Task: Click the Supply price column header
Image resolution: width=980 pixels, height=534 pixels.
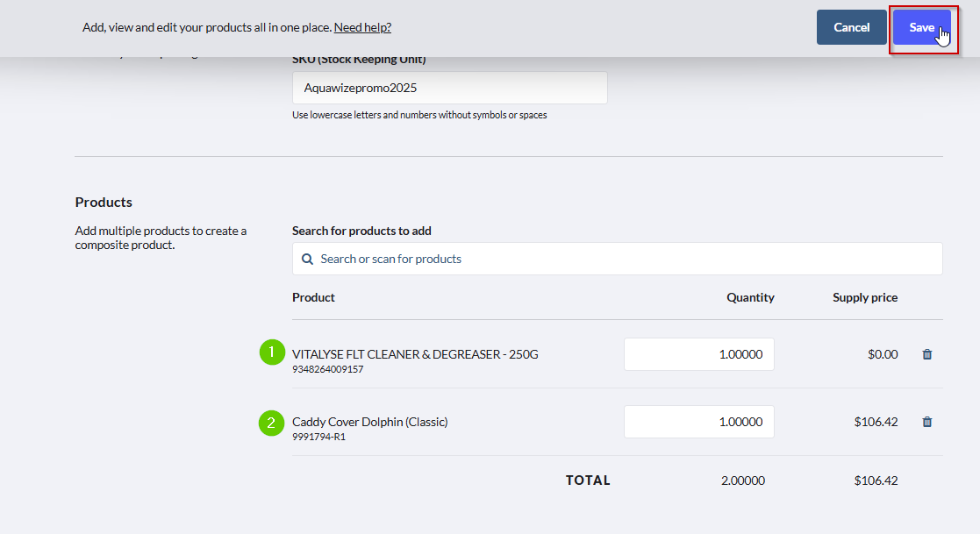Action: (x=865, y=297)
